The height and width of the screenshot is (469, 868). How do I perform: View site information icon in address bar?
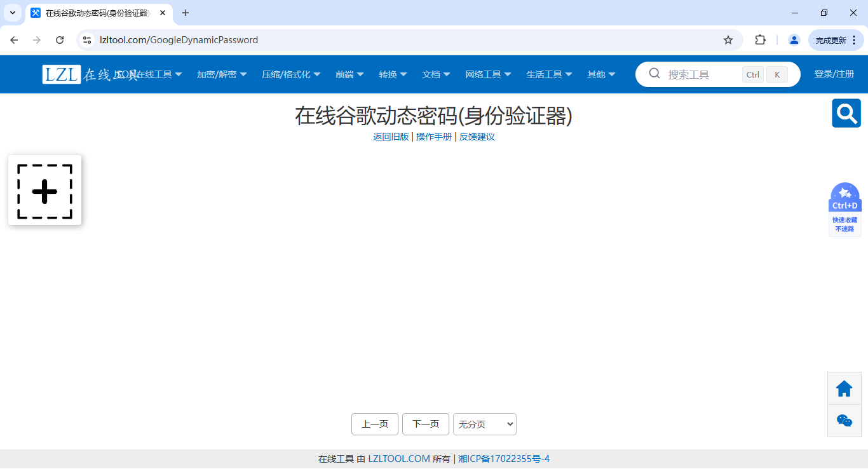87,40
